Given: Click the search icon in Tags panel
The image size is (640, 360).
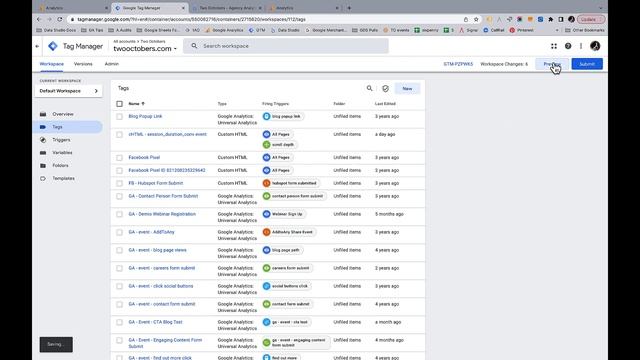Looking at the screenshot, I should pyautogui.click(x=369, y=88).
